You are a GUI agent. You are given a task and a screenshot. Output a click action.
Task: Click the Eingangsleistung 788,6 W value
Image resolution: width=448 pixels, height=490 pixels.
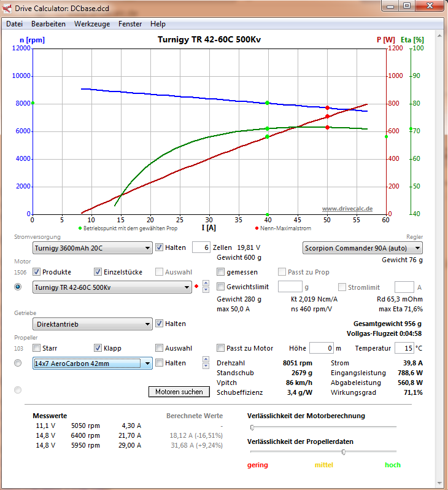click(x=410, y=373)
